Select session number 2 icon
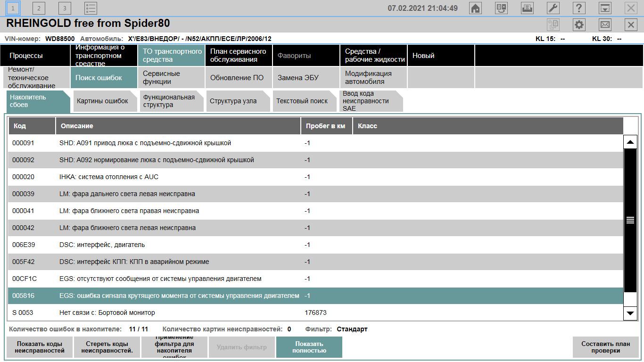This screenshot has width=644, height=362. pos(39,8)
